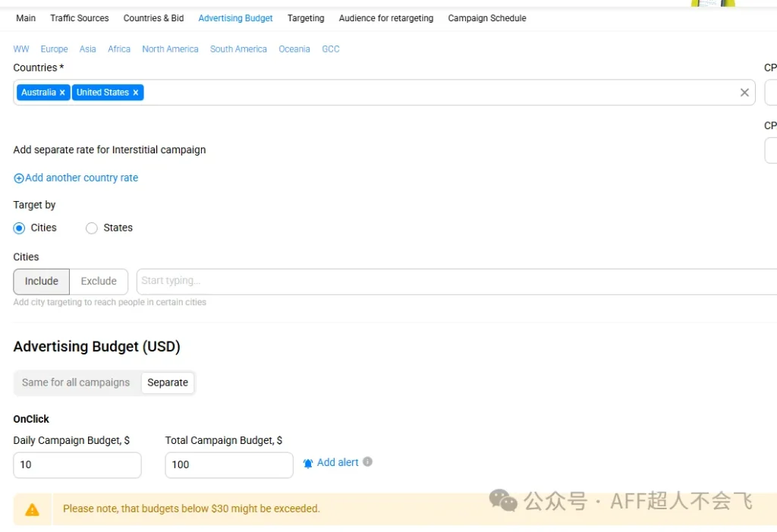Switch budget to Same for all campaigns

[x=76, y=382]
